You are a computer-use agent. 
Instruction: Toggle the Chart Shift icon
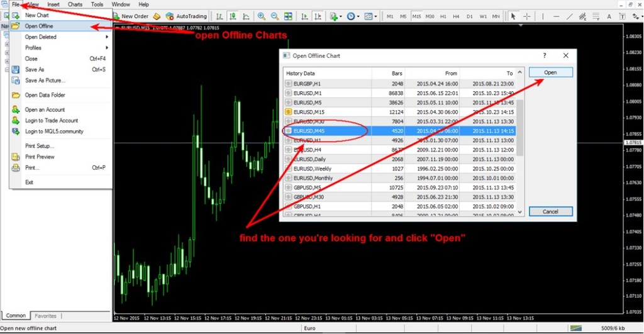(318, 16)
